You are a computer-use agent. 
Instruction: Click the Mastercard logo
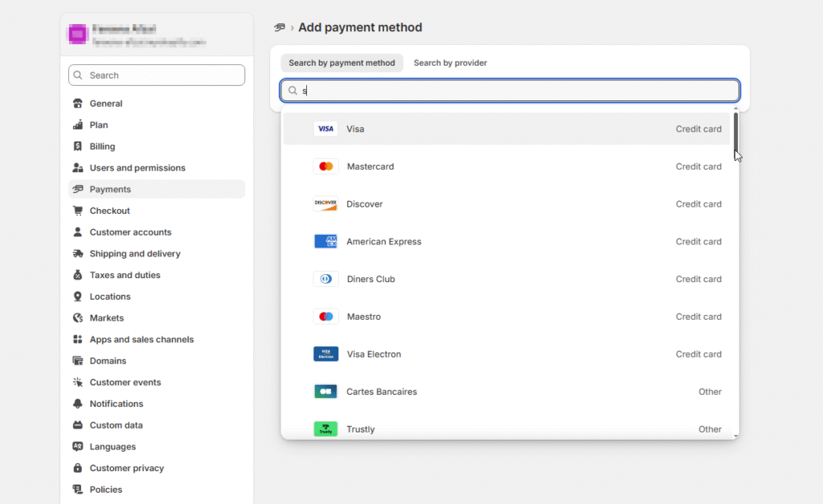(x=326, y=166)
